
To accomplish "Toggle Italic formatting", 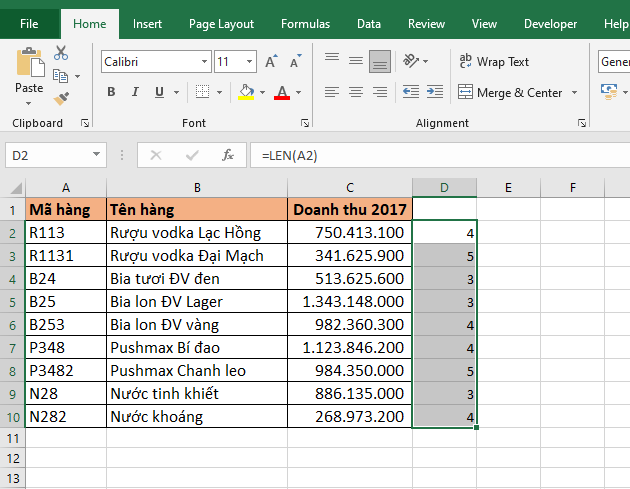I will (x=136, y=92).
